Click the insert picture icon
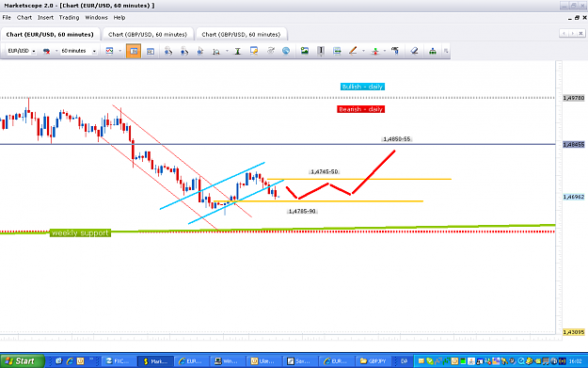Screen dimensions: 588x368 click(x=305, y=51)
